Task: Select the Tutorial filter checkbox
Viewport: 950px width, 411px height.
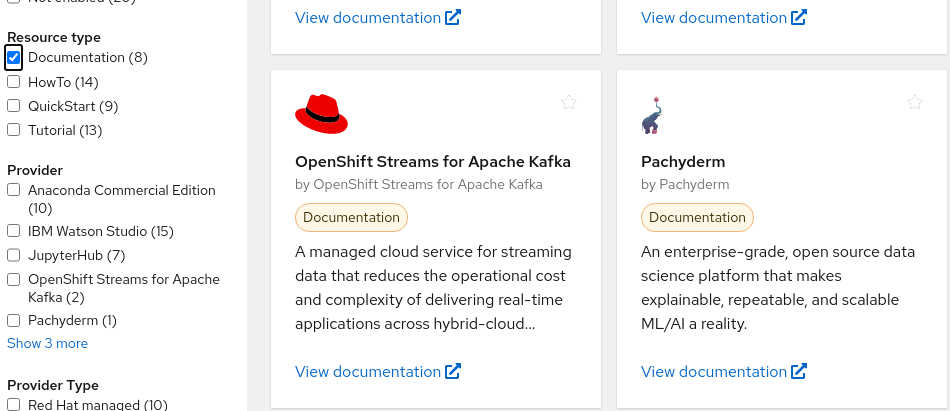Action: (x=14, y=130)
